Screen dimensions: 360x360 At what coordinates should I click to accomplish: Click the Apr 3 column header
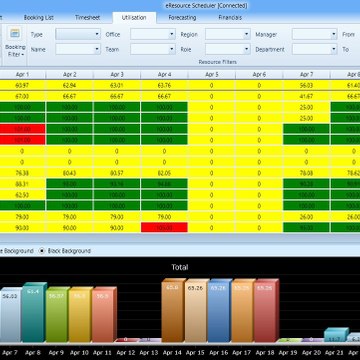tap(117, 75)
